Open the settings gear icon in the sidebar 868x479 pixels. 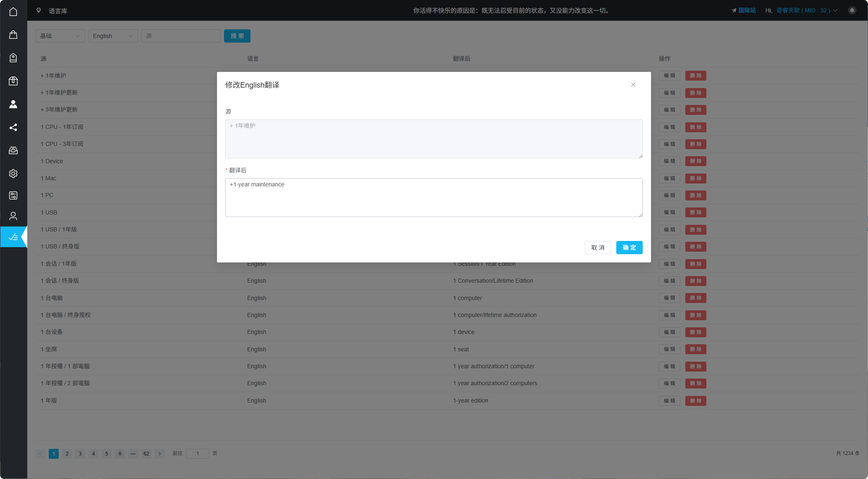(x=13, y=174)
